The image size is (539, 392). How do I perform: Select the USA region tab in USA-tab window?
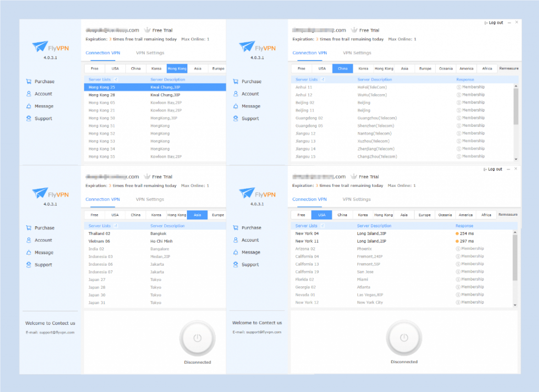[322, 215]
